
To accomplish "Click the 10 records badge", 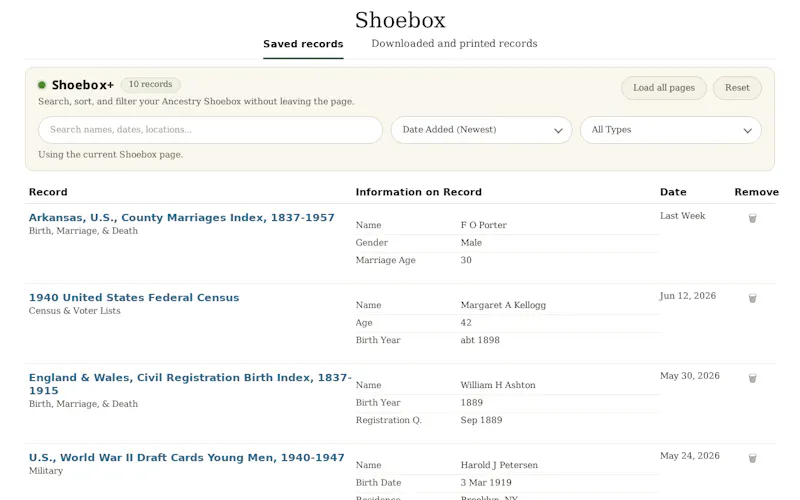I will 151,85.
